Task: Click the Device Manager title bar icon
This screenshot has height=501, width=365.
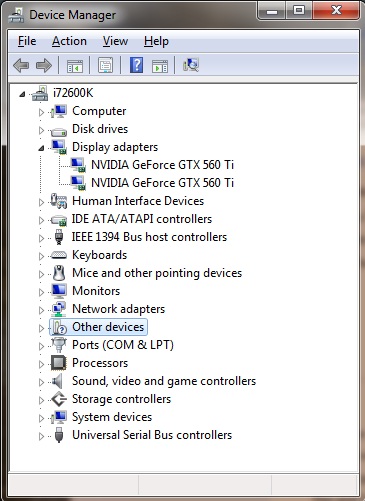Action: click(x=16, y=15)
